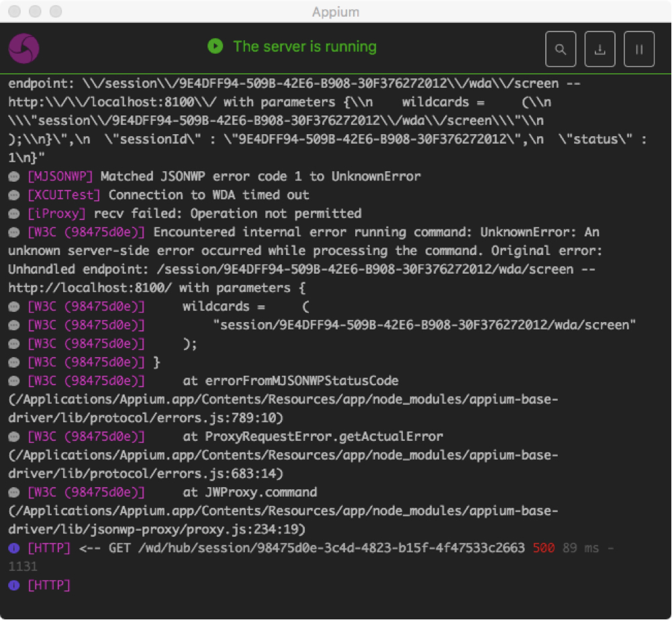The height and width of the screenshot is (620, 672).
Task: Download the raw server logs
Action: point(600,49)
